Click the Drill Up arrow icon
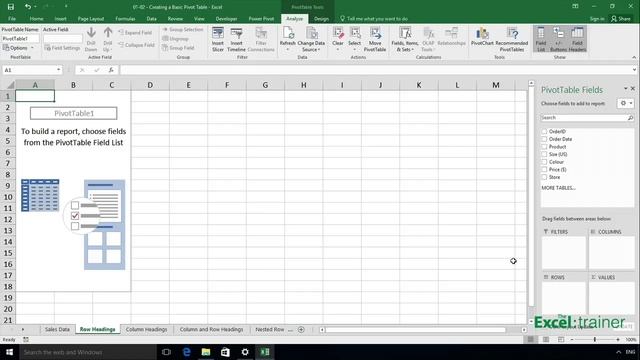Screen dimensions: 640x360 (x=108, y=33)
